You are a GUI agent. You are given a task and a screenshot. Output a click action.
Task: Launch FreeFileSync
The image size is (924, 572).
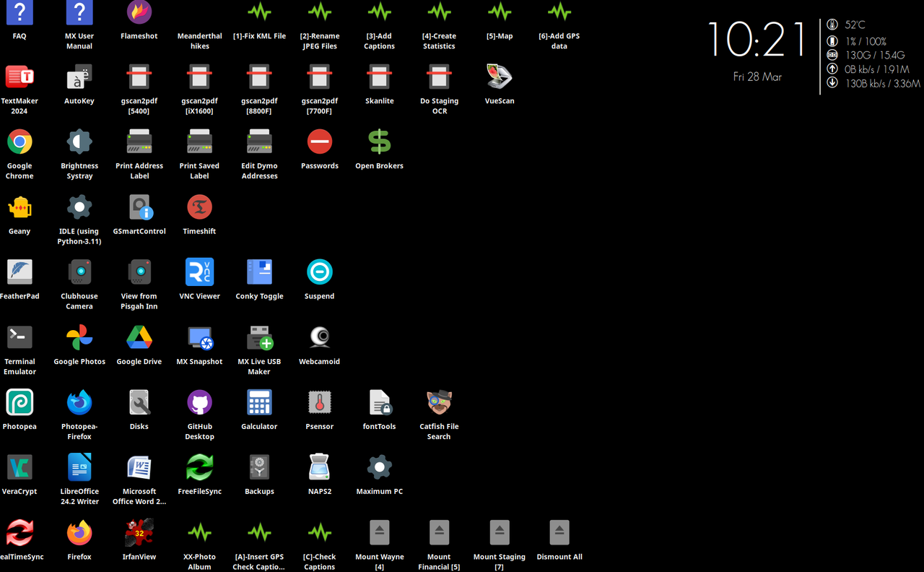tap(199, 467)
